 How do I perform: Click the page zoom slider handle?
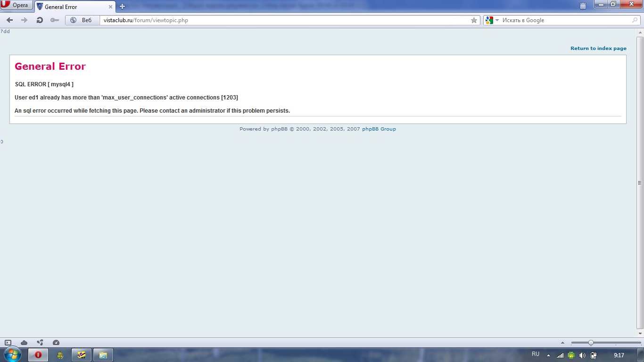point(591,343)
